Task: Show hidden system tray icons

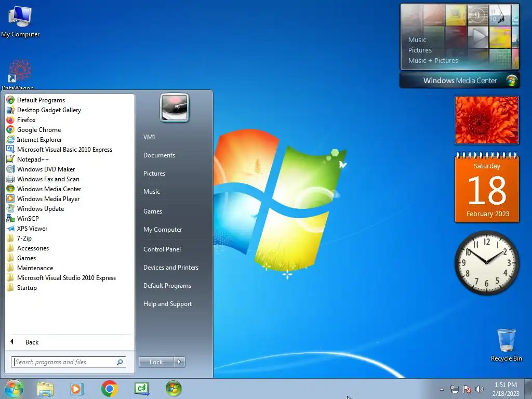Action: tap(442, 389)
